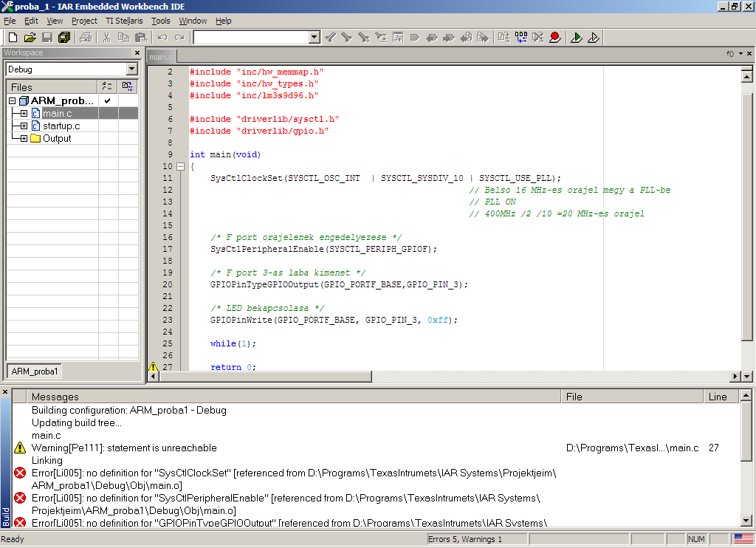Open the TI Stellaris menu
Screen dimensions: 756x548
(124, 21)
